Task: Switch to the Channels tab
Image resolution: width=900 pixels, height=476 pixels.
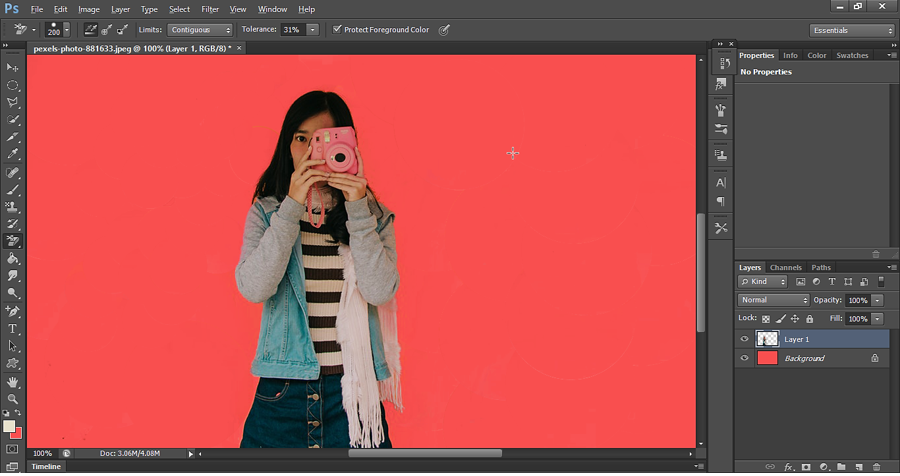Action: click(785, 268)
